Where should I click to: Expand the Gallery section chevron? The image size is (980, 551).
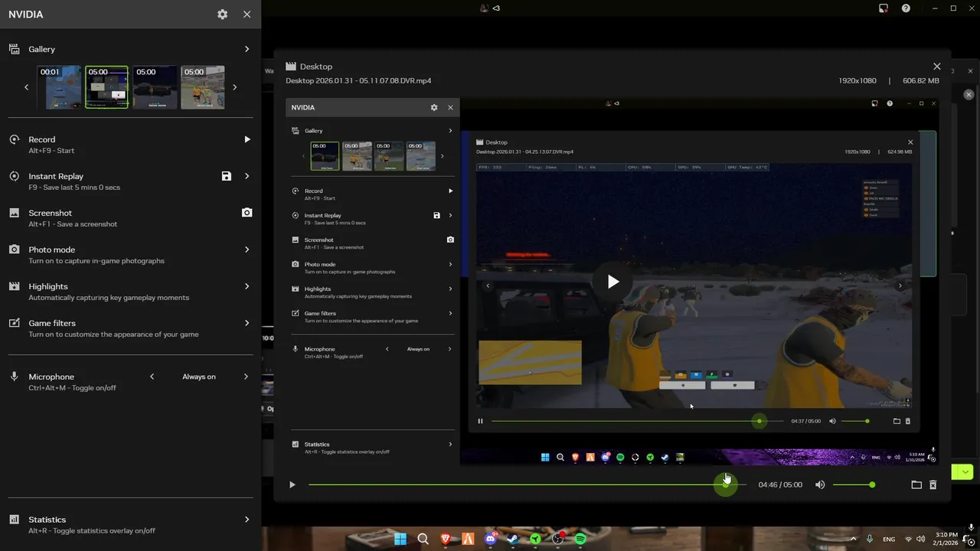pos(247,49)
